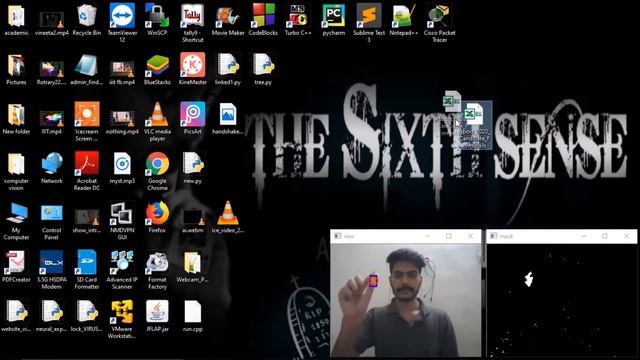Image resolution: width=640 pixels, height=360 pixels.
Task: Open the Recycle Bin
Action: [87, 20]
